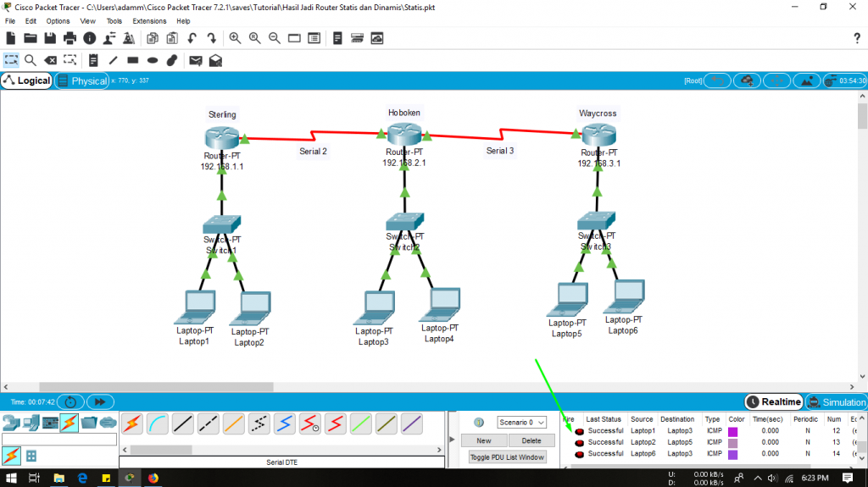Screen dimensions: 868x487
Task: Click the color swatch for Laptop2 PDU
Action: coord(733,443)
